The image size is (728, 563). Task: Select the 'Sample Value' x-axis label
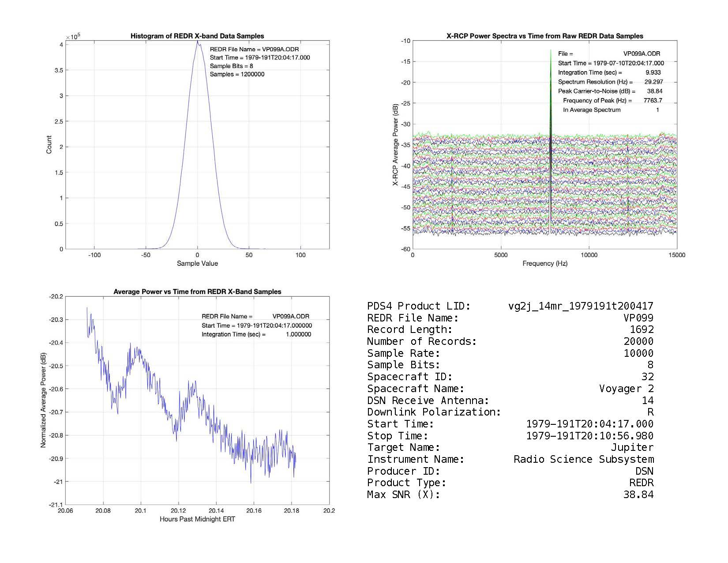tap(197, 264)
